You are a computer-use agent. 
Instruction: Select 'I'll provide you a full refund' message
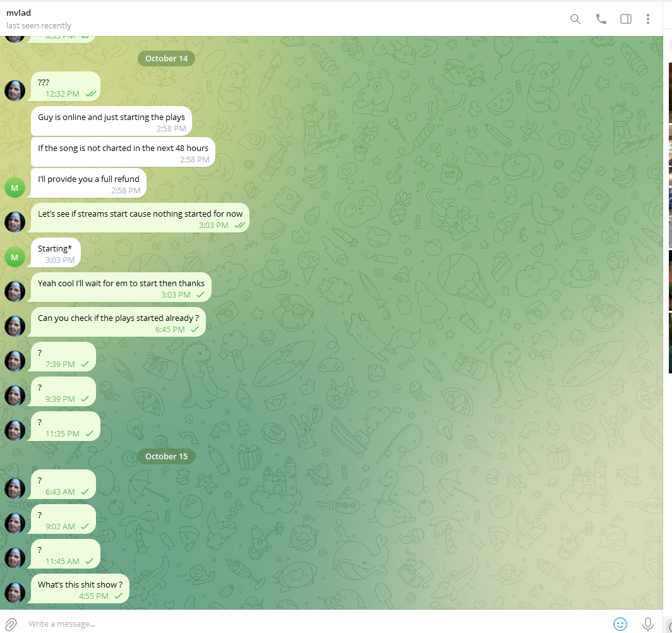[88, 179]
